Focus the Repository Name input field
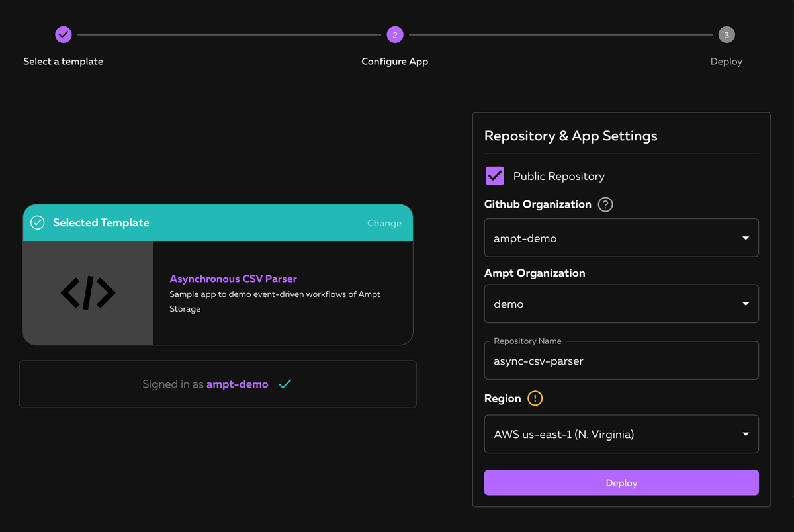Image resolution: width=794 pixels, height=532 pixels. pyautogui.click(x=621, y=361)
